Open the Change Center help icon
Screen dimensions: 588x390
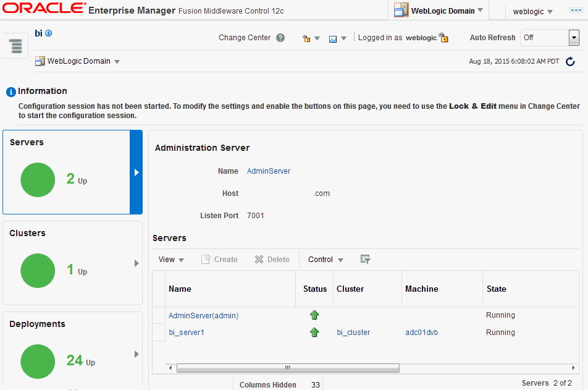coord(280,38)
